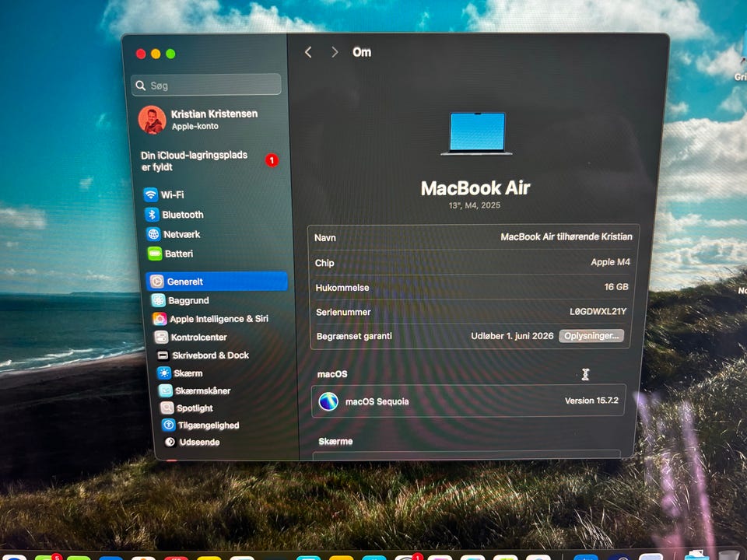Click the 'Hukommelse' row label
This screenshot has width=747, height=560.
click(x=342, y=288)
